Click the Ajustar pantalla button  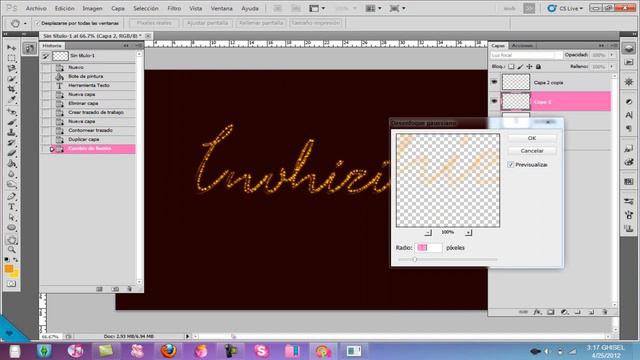[207, 23]
